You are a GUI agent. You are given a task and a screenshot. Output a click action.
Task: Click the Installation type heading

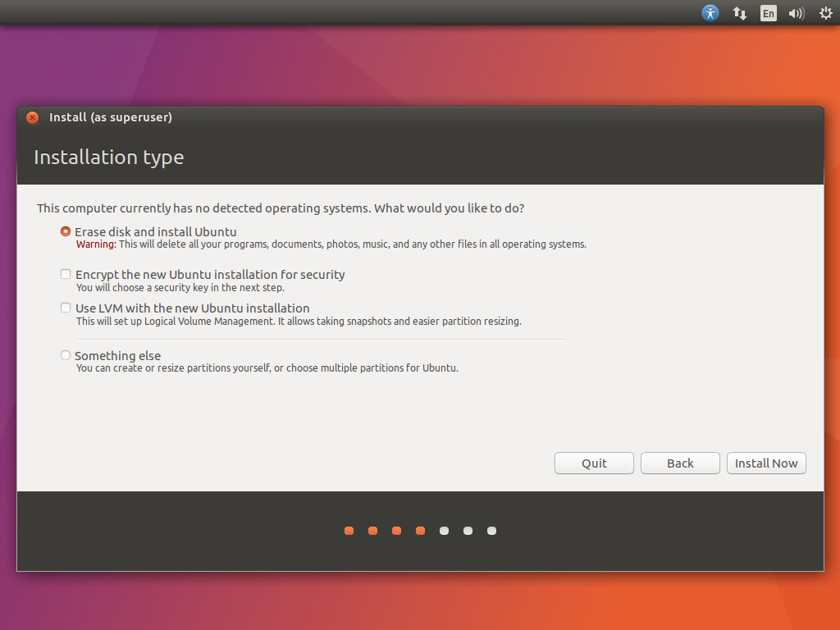pos(109,157)
